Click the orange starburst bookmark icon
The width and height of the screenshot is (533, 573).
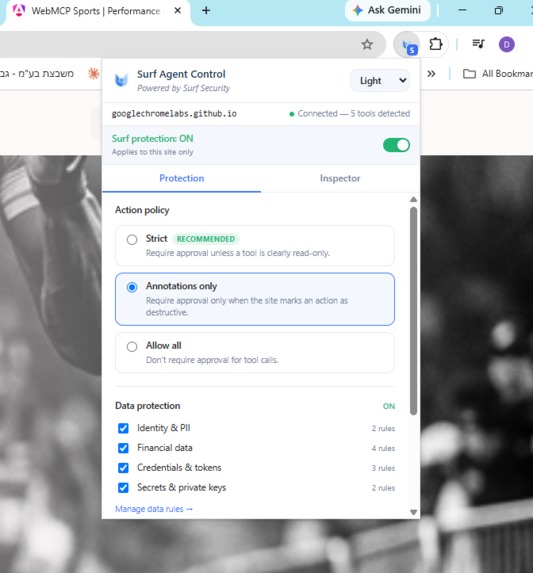[x=94, y=74]
